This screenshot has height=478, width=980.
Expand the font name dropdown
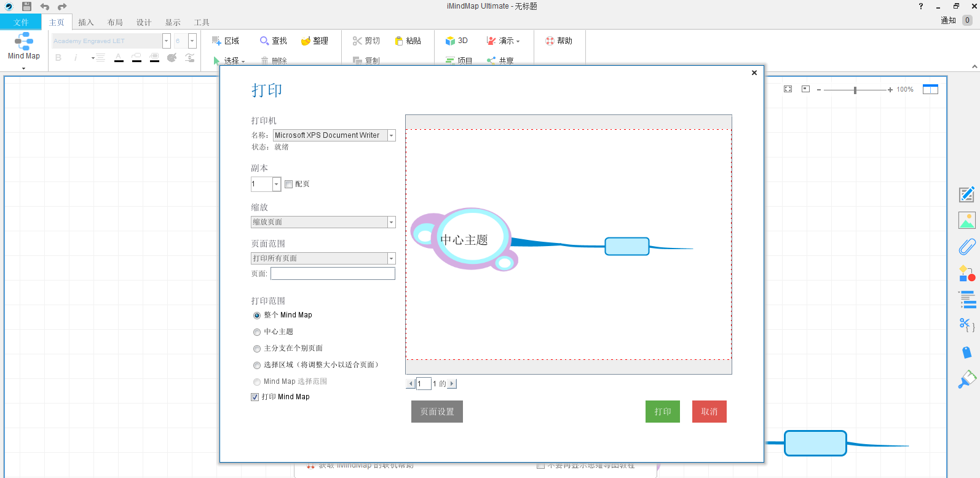click(x=166, y=41)
